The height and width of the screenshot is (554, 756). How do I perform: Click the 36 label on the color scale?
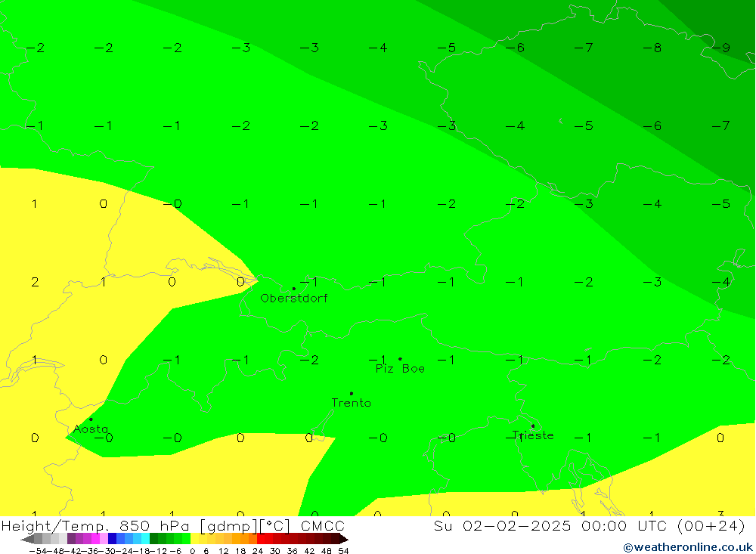(x=292, y=551)
